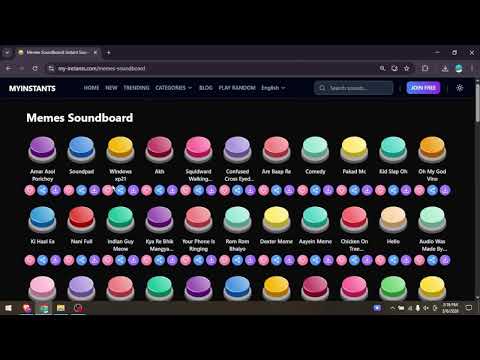Play the Windows xp21 sound button
Screen dimensions: 480x360
[120, 149]
